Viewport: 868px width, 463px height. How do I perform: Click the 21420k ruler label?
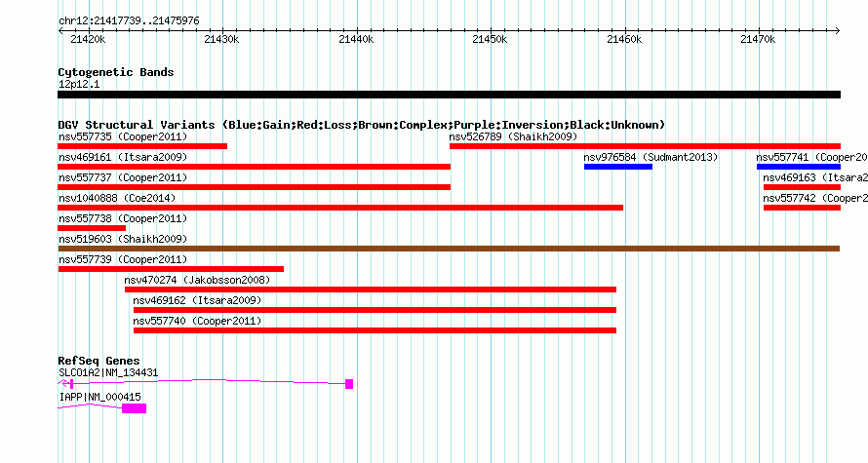88,39
